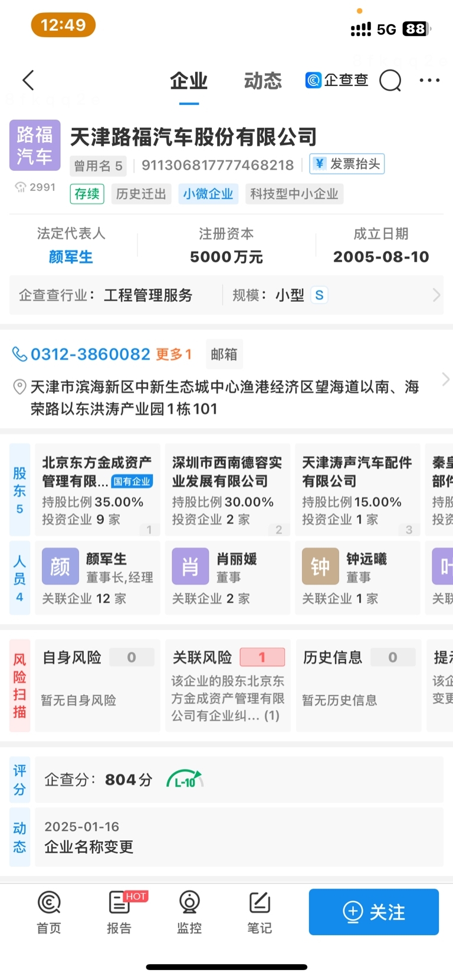Tap the 科技型中小企业 tag
453x980 pixels.
pyautogui.click(x=294, y=194)
